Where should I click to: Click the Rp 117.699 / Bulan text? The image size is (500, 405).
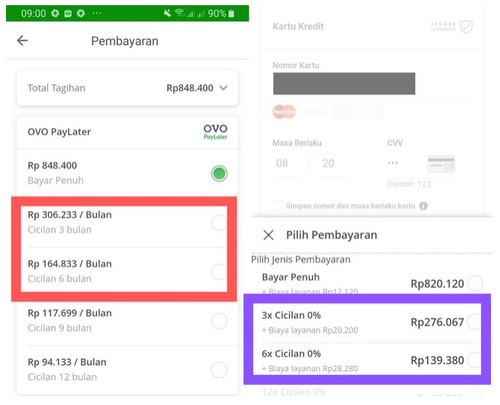pos(70,313)
